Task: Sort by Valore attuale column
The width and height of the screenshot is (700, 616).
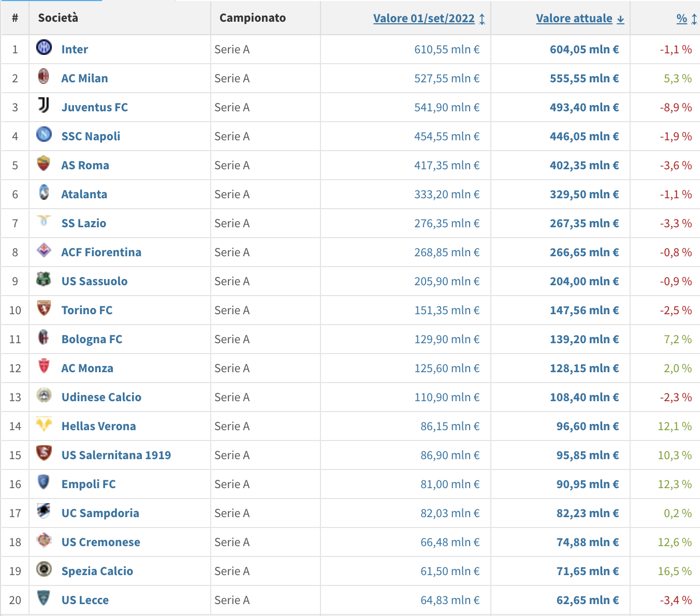Action: point(580,18)
